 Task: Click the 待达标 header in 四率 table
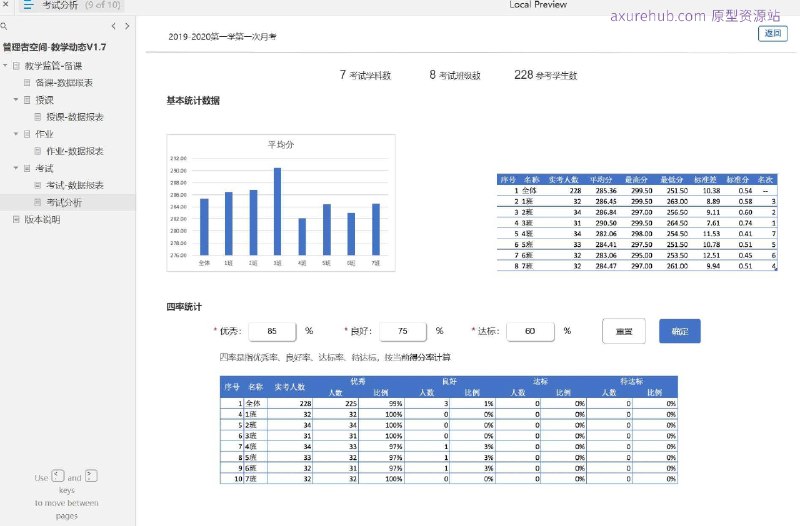tap(632, 382)
